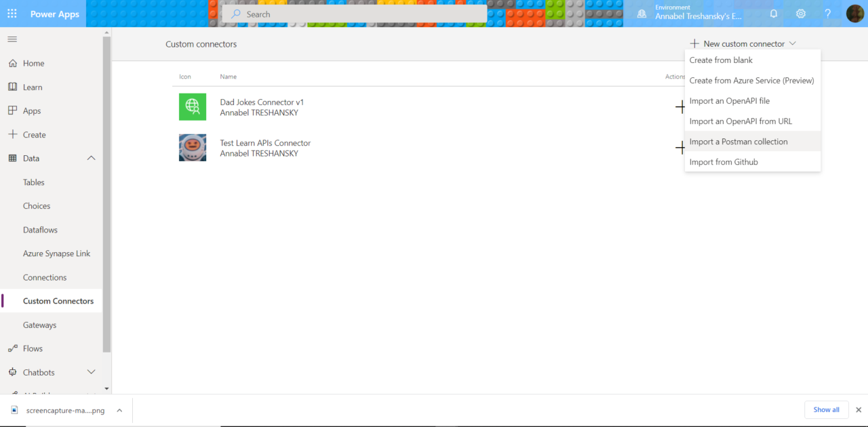Click the notifications bell icon

[x=774, y=14]
